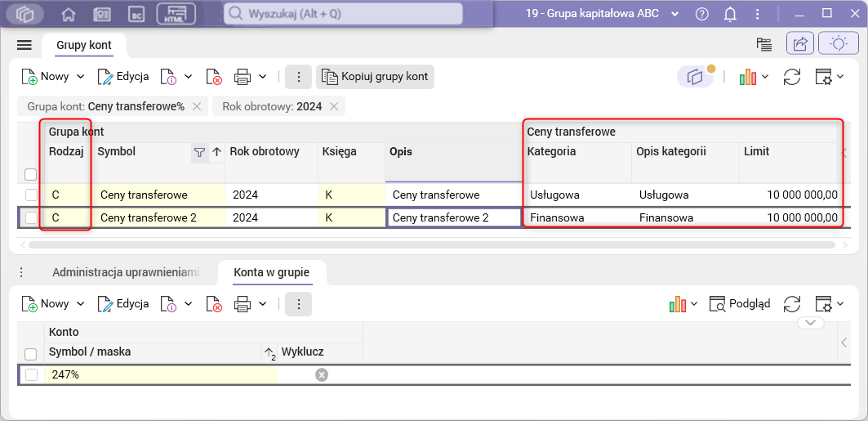Sort by the Symbol column arrow
This screenshot has width=868, height=421.
(216, 152)
